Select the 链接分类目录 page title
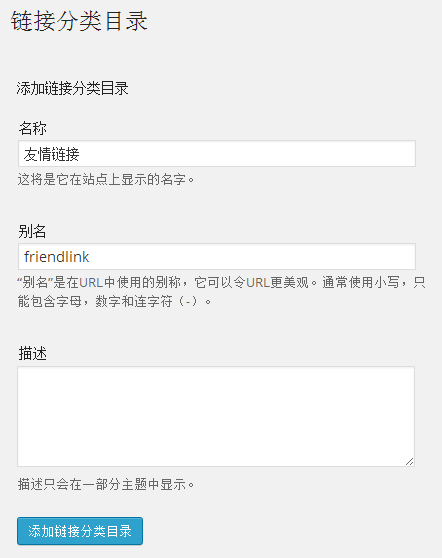442x558 pixels. [x=79, y=21]
